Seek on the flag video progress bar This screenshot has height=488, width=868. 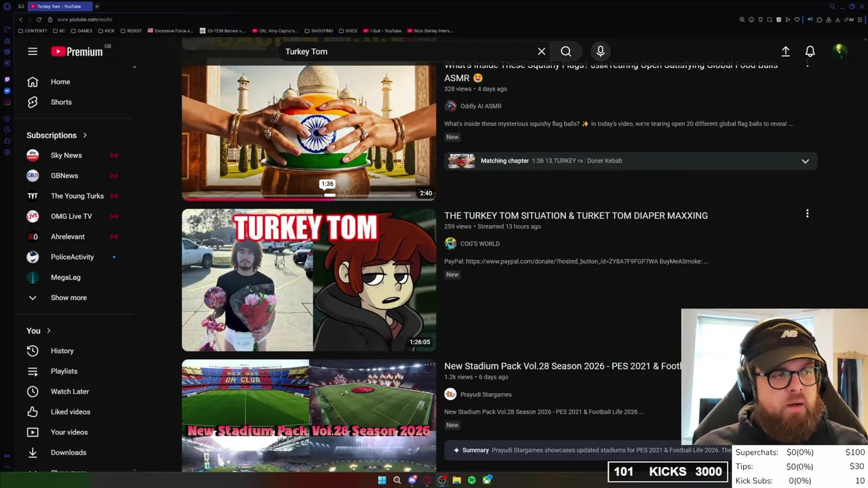pyautogui.click(x=309, y=198)
